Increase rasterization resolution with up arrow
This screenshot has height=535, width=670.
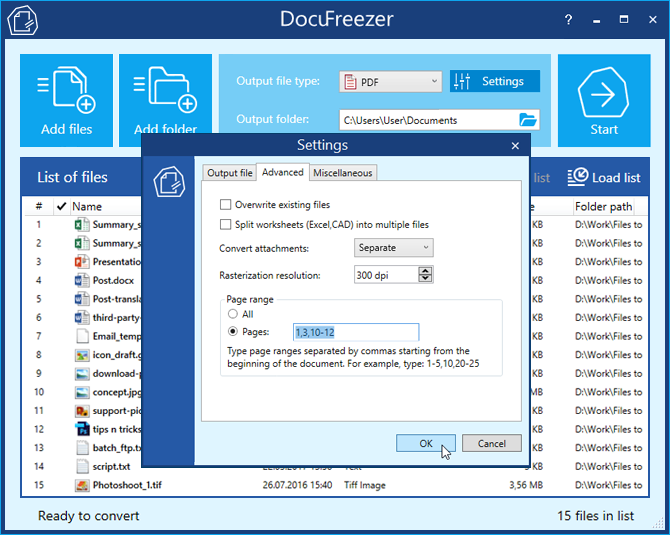coord(425,271)
